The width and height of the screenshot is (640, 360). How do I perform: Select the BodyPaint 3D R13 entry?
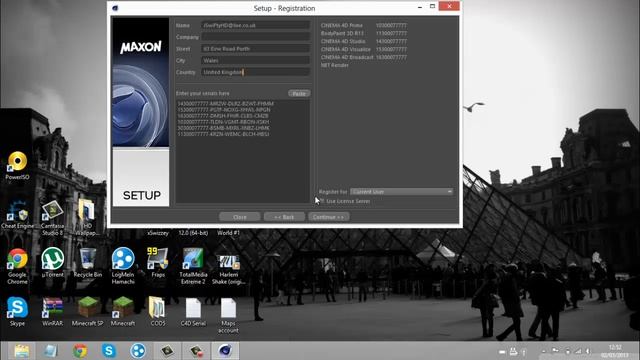[364, 33]
